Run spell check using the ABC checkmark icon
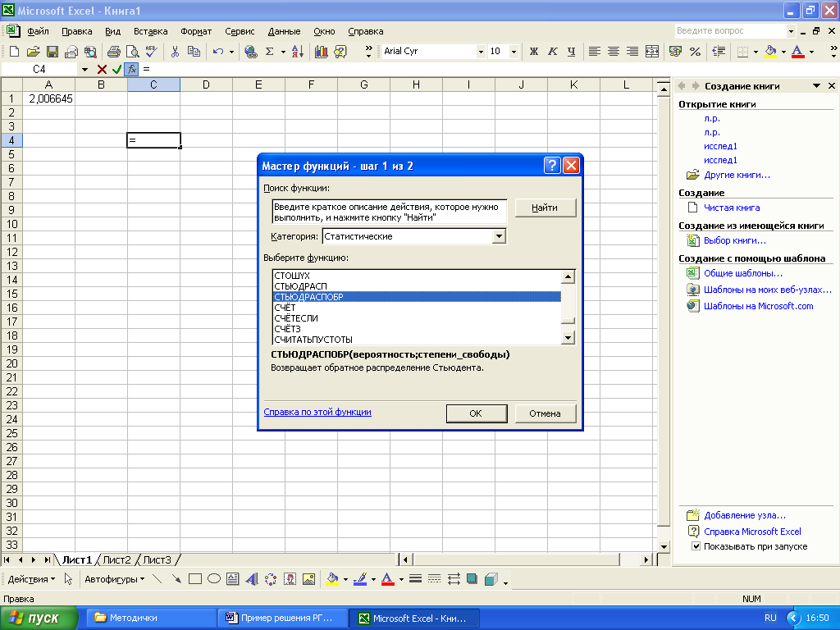This screenshot has height=630, width=840. click(152, 52)
